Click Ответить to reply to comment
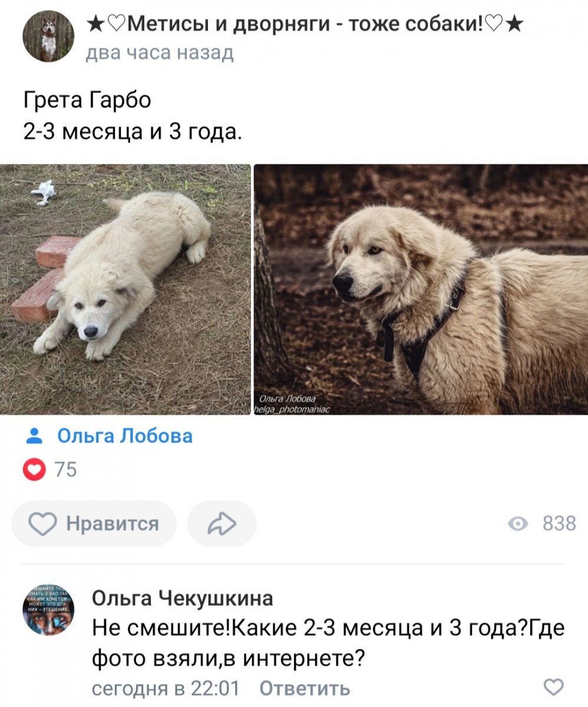This screenshot has width=588, height=707. coord(305,688)
